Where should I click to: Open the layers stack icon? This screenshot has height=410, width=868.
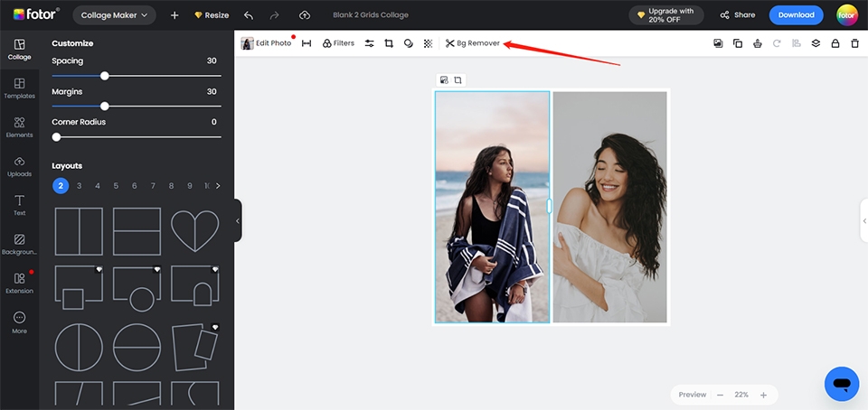(x=816, y=43)
